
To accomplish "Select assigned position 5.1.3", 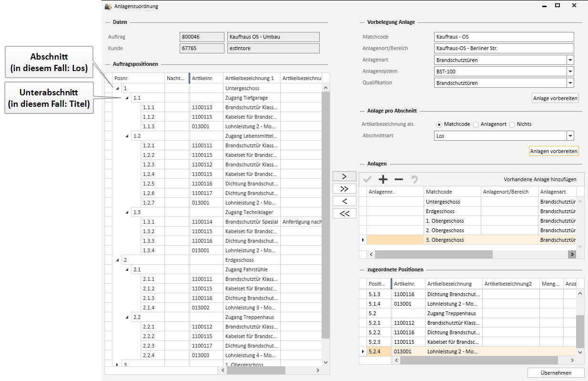I will (467, 294).
